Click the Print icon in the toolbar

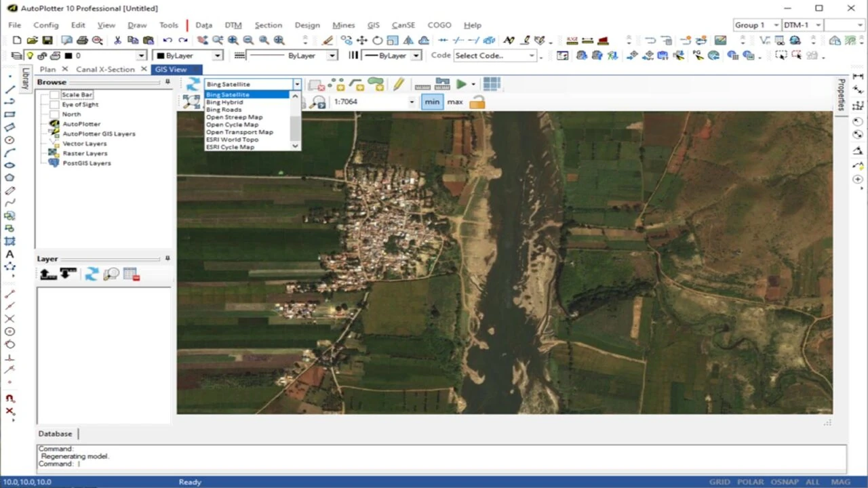click(82, 40)
